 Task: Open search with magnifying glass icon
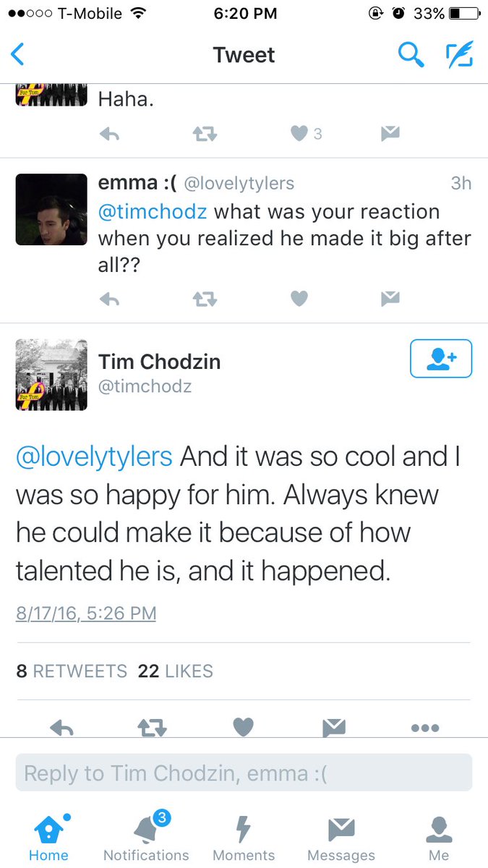click(411, 54)
